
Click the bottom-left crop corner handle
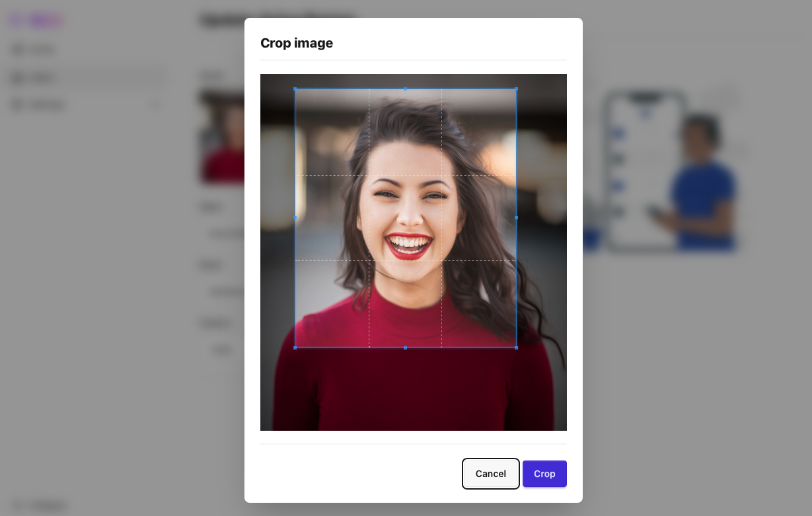[x=295, y=348]
